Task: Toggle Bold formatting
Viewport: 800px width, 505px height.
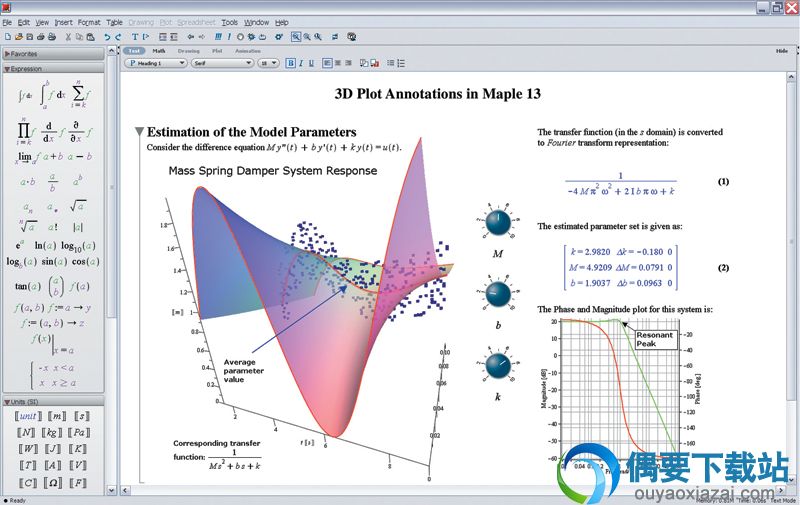Action: click(290, 63)
